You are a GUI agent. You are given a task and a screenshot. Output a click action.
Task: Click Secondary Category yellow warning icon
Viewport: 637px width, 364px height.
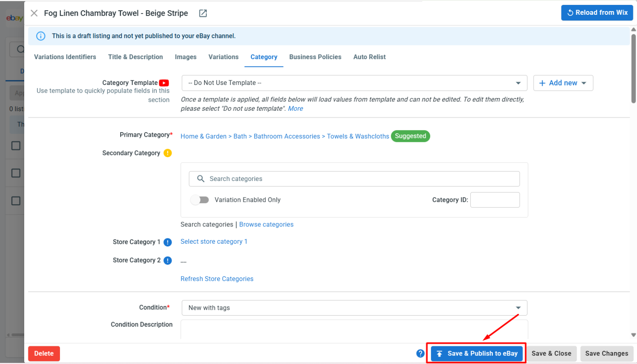167,153
